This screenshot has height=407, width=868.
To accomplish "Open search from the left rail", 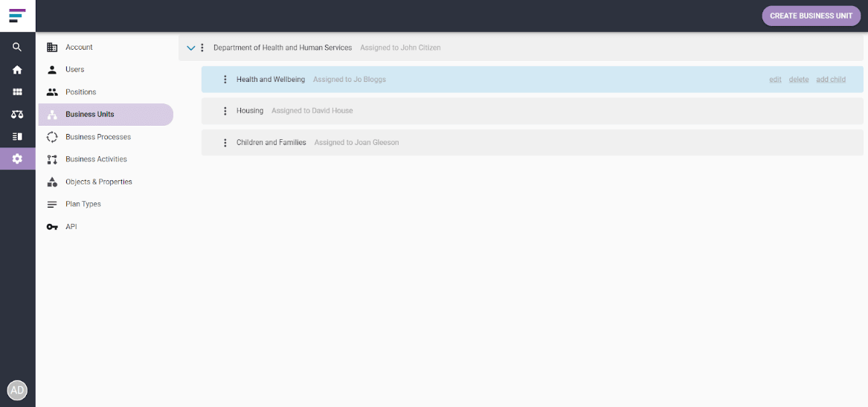I will click(x=17, y=47).
